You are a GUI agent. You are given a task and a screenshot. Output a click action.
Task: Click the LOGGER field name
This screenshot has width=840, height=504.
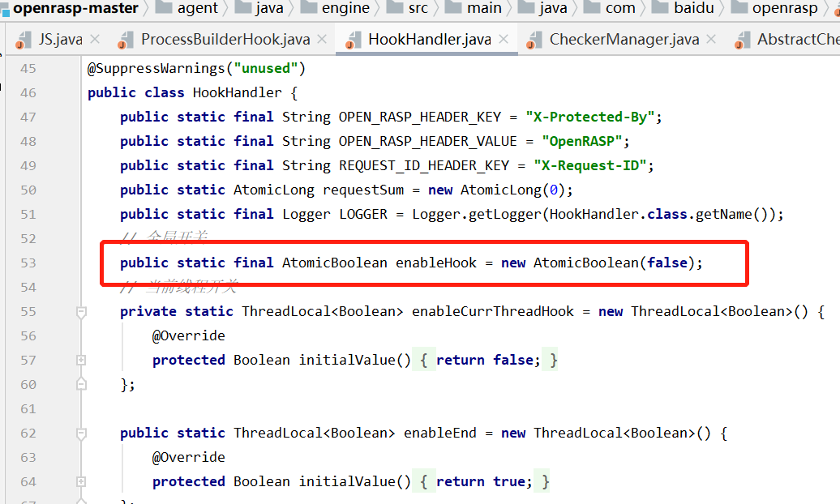click(x=362, y=214)
